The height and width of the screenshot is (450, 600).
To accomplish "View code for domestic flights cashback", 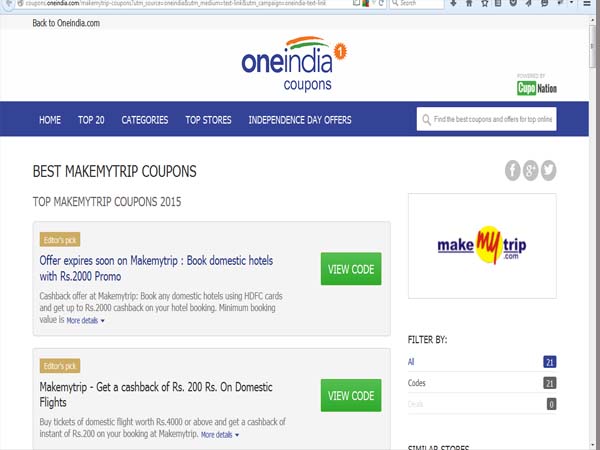I will [351, 395].
